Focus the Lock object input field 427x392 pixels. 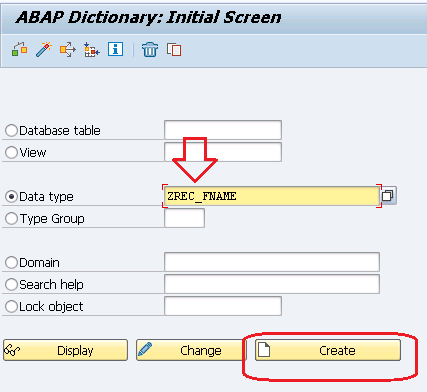coord(223,306)
